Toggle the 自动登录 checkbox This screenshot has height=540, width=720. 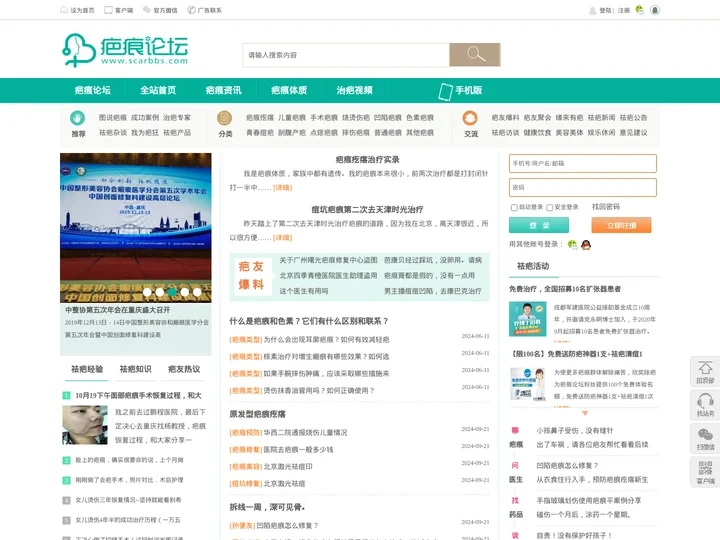pyautogui.click(x=514, y=208)
